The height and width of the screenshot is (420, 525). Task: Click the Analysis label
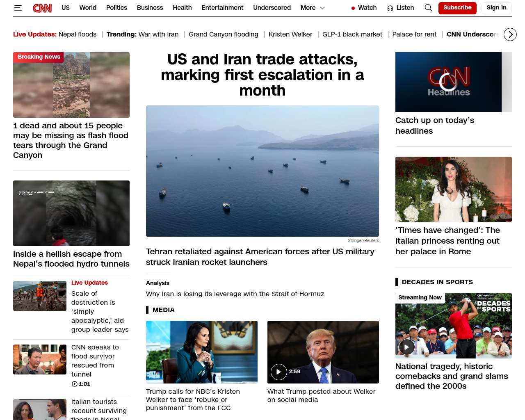click(x=157, y=283)
